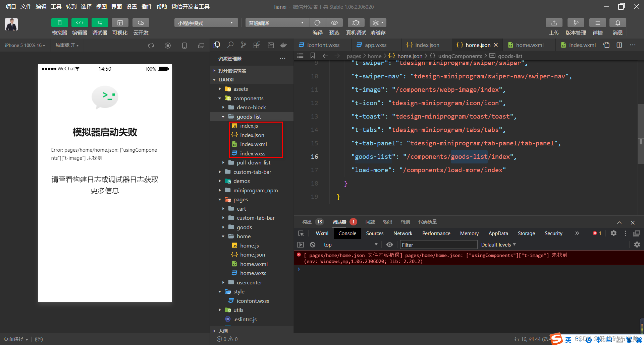The image size is (644, 345).
Task: Toggle the editor panel button
Action: (x=79, y=23)
